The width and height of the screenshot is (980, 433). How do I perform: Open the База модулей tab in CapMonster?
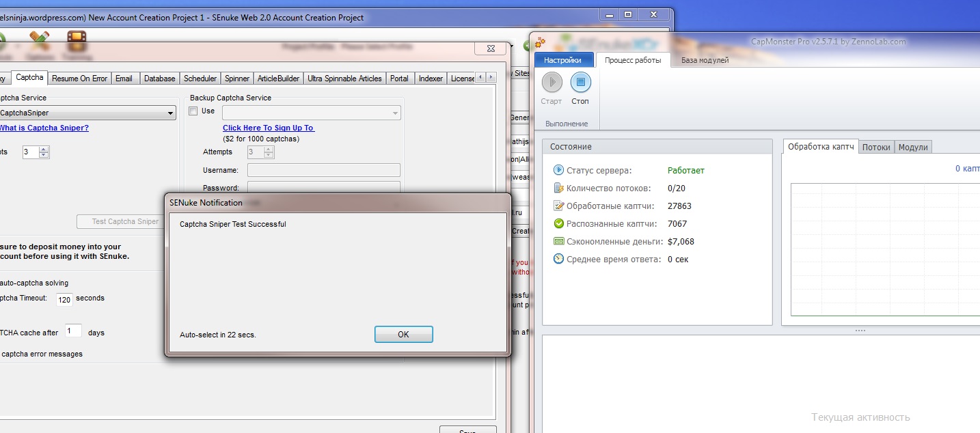click(x=705, y=60)
